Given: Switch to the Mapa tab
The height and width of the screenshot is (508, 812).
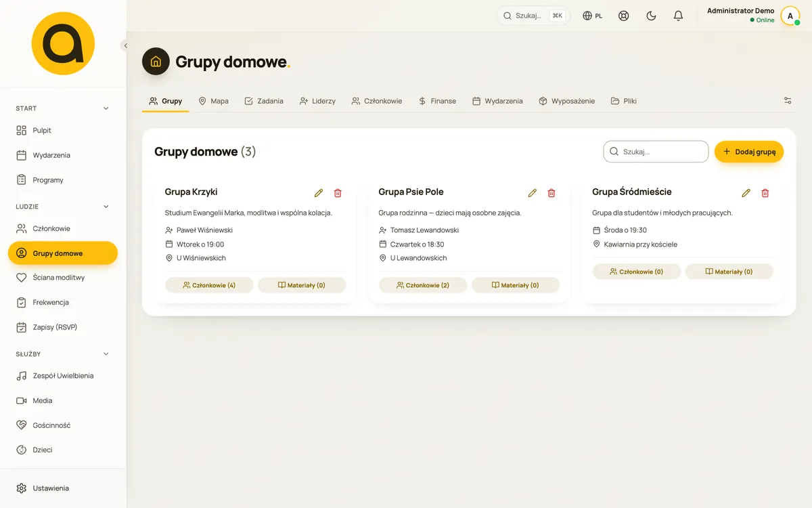Looking at the screenshot, I should 213,101.
